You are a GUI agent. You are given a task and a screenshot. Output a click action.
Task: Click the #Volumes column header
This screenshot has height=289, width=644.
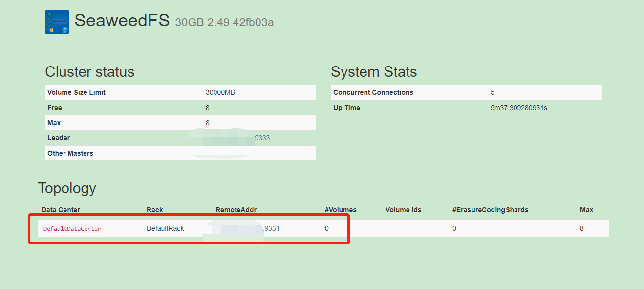[x=341, y=210]
